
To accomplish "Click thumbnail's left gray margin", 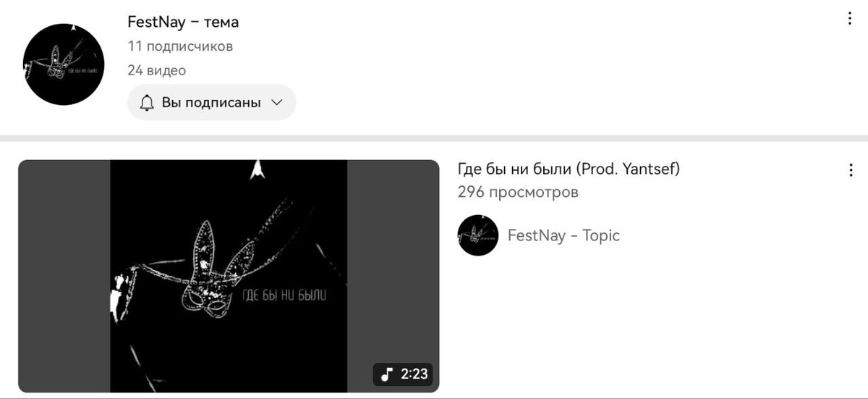I will coord(64,276).
